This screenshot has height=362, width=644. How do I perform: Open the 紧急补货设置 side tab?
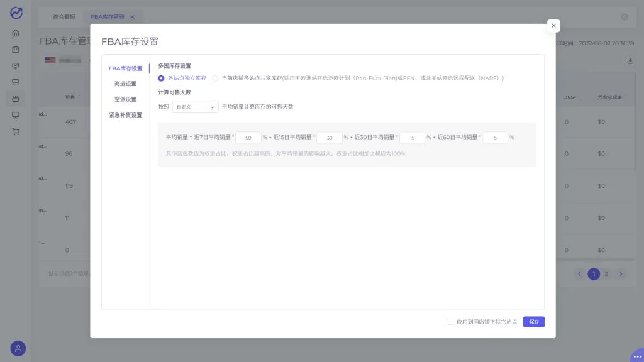point(125,115)
